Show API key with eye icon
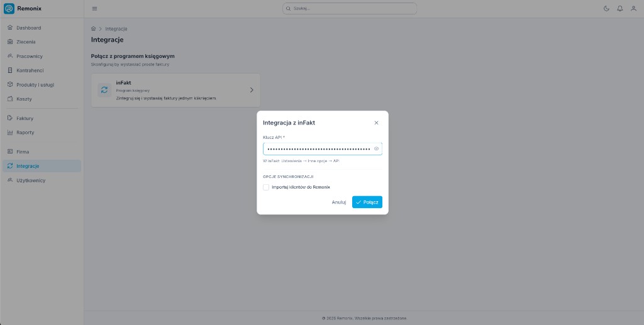 [376, 149]
